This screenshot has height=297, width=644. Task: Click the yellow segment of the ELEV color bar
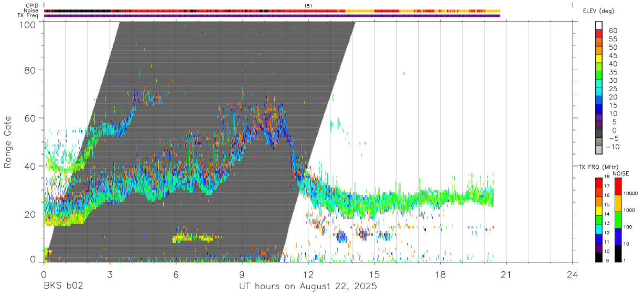(599, 59)
